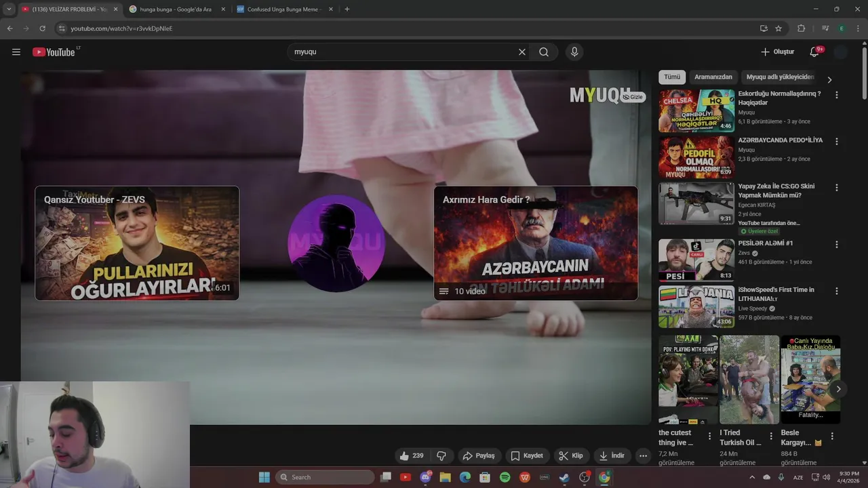Click the Kaydet save button
This screenshot has height=488, width=868.
click(527, 455)
